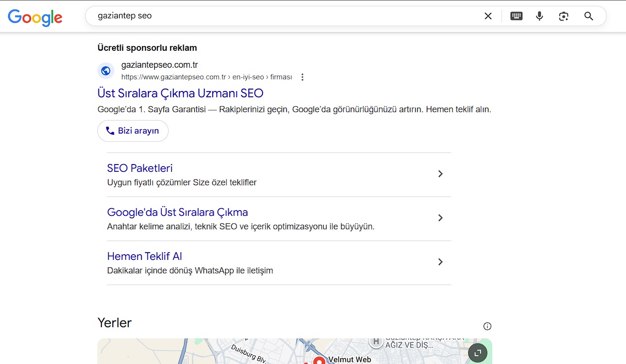The height and width of the screenshot is (364, 626).
Task: Expand the map with the fullscreen icon
Action: pos(477,353)
